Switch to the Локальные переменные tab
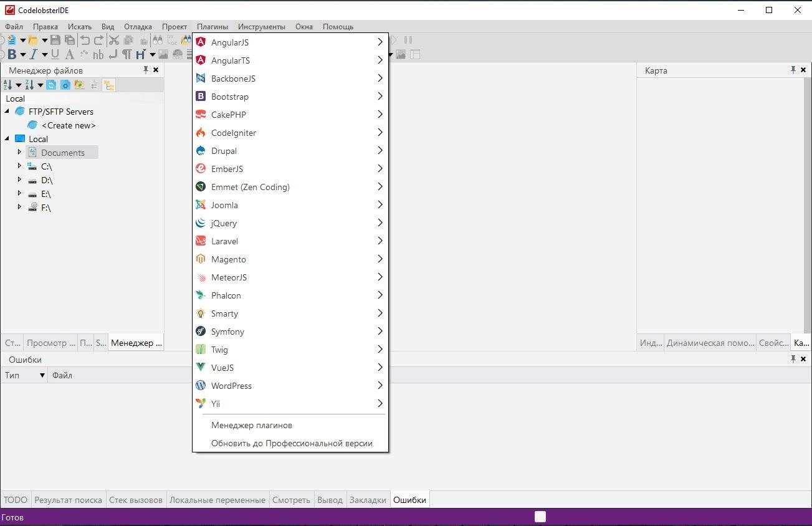 (x=217, y=500)
